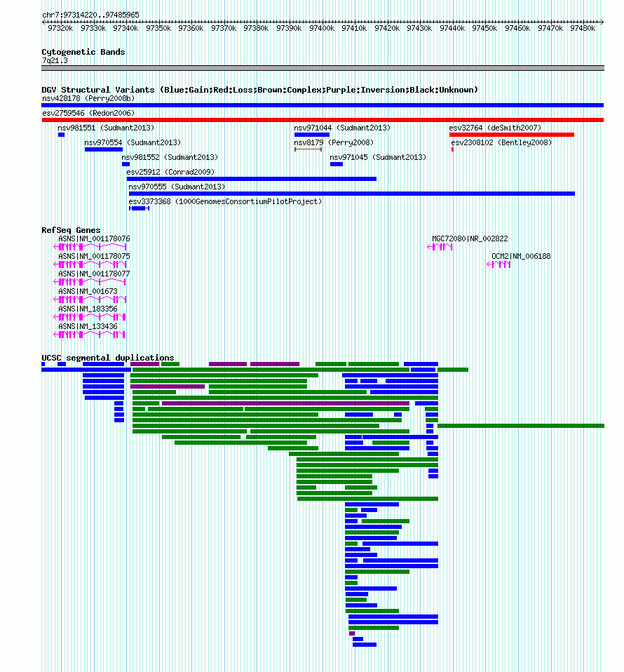Select the OCM2 gene model glyph
624x672 pixels.
499,264
